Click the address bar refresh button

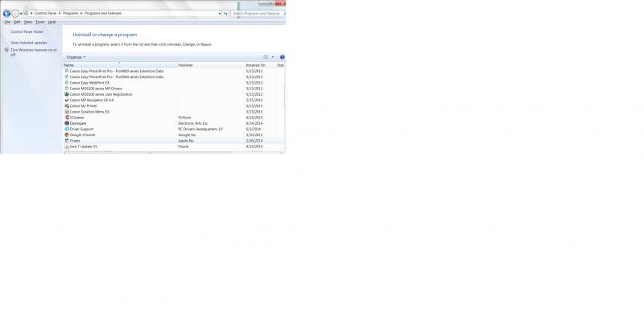(226, 14)
